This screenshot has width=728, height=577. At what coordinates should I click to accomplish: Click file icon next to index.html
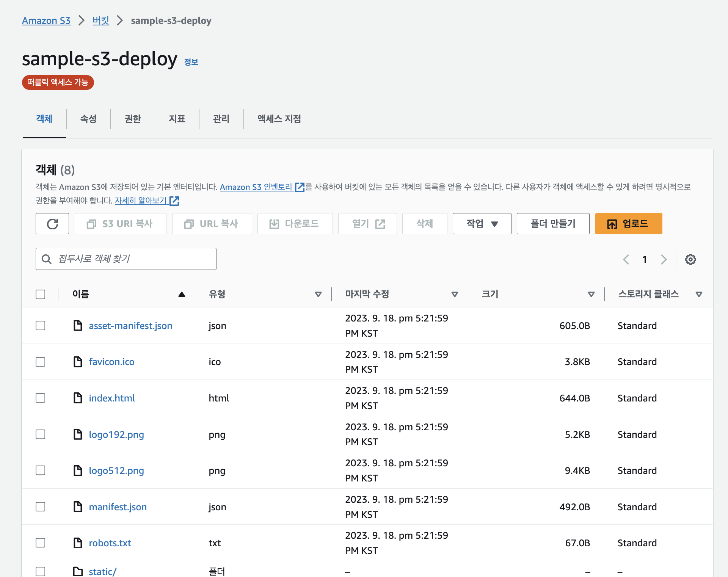pos(78,398)
